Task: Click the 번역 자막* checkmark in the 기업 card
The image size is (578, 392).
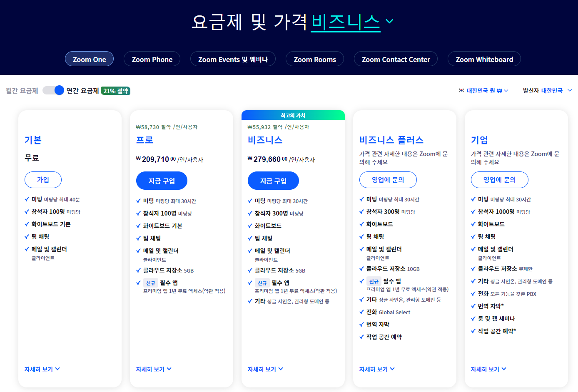Action: (473, 306)
